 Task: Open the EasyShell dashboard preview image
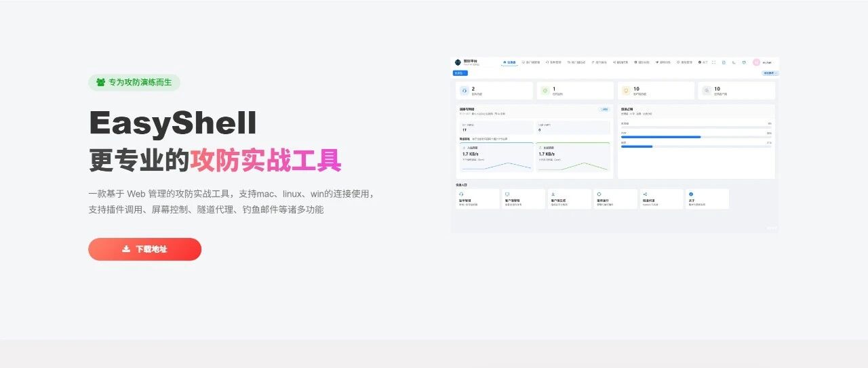[x=615, y=144]
